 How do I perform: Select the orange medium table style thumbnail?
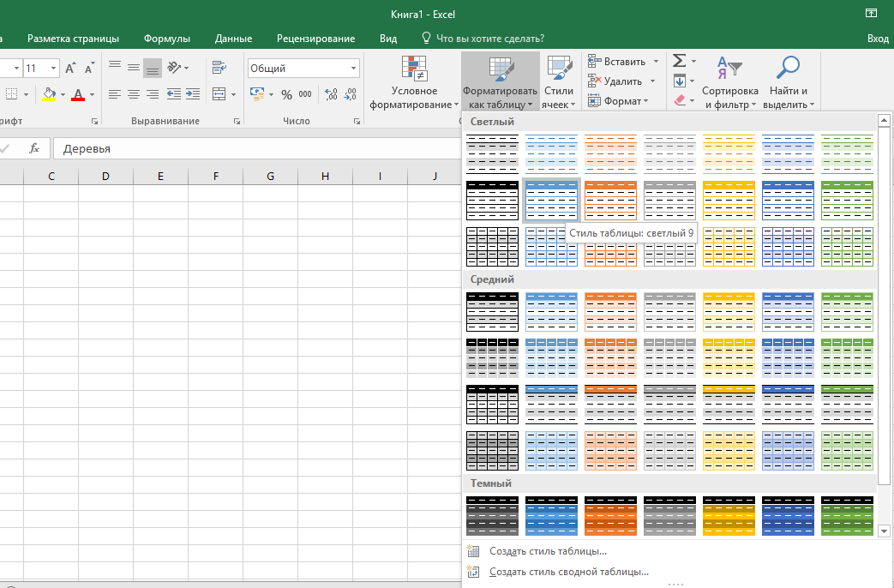coord(610,311)
